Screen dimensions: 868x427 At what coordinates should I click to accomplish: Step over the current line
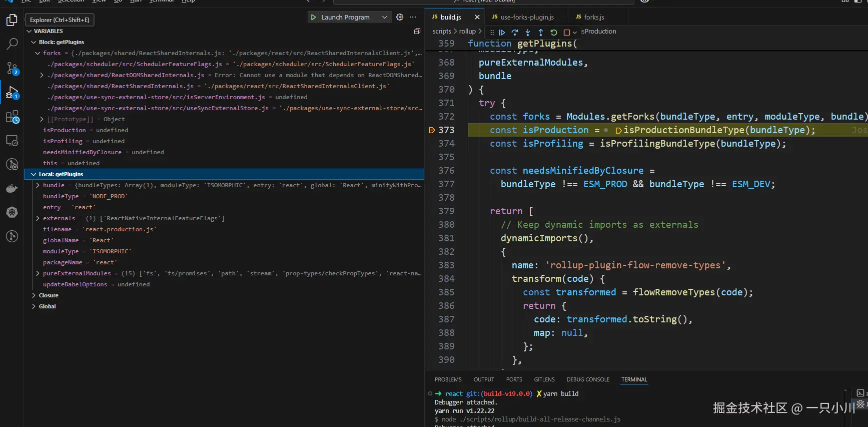[x=515, y=32]
